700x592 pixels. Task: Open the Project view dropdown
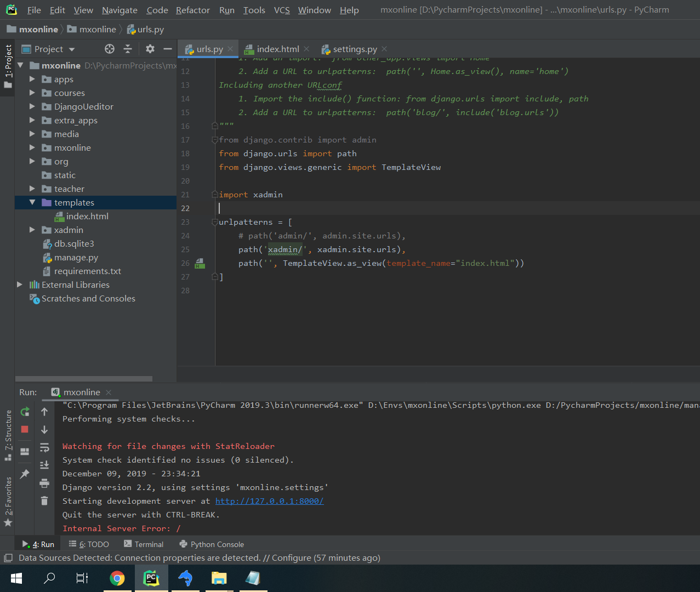pos(72,49)
